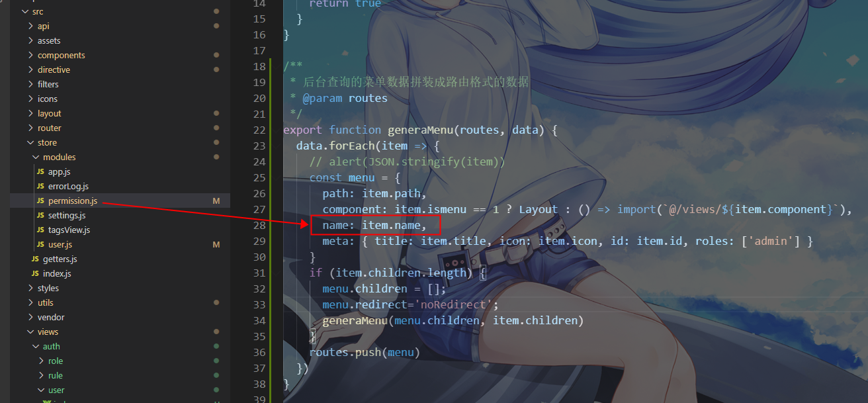Click the JS icon beside user.js
This screenshot has height=403, width=868.
[41, 244]
